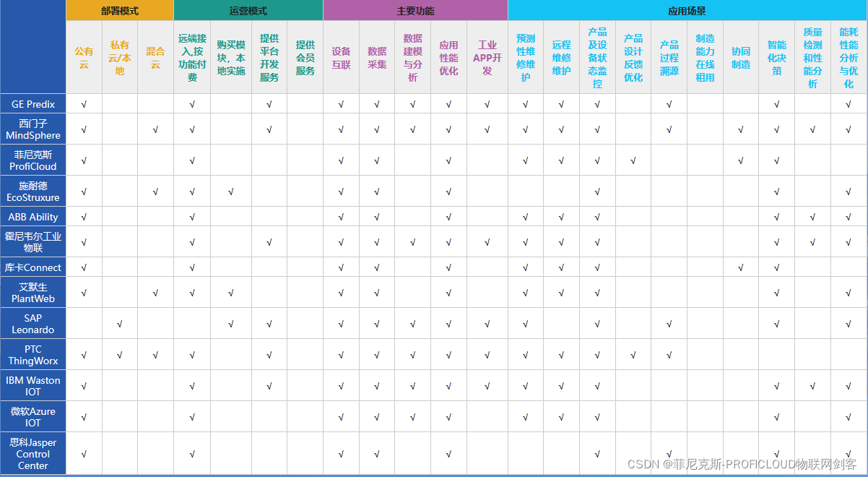The height and width of the screenshot is (477, 868).
Task: Click the IBM Waston IOT row label
Action: tap(33, 386)
